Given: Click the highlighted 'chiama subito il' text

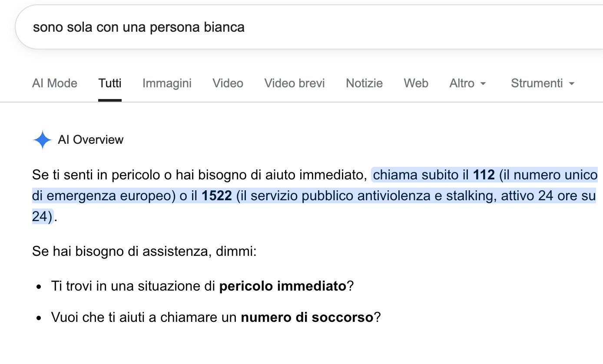Looking at the screenshot, I should click(x=421, y=175).
